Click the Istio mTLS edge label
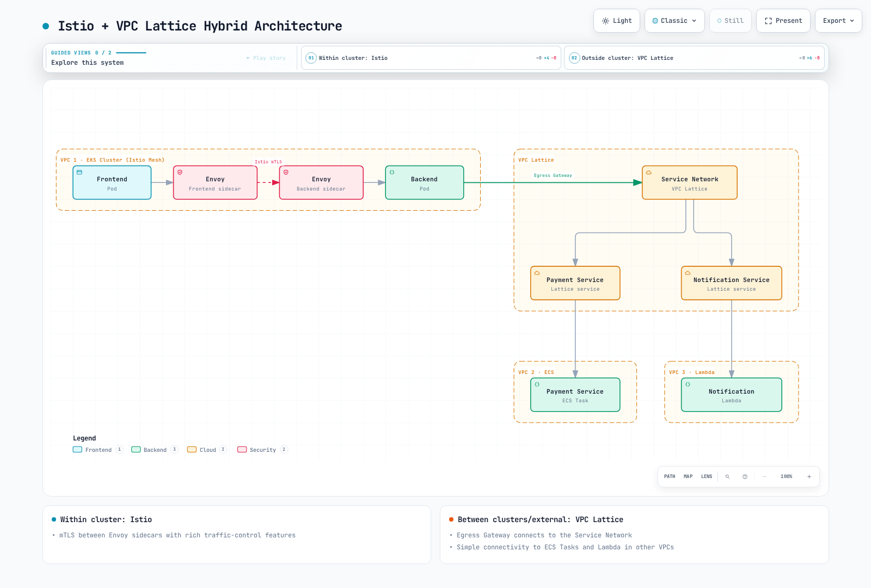871x588 pixels. (268, 162)
